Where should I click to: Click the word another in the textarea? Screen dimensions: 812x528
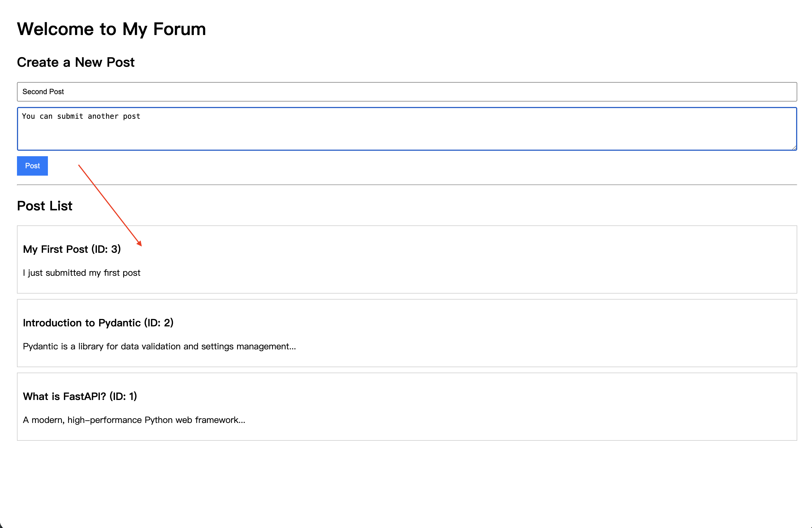pos(103,116)
